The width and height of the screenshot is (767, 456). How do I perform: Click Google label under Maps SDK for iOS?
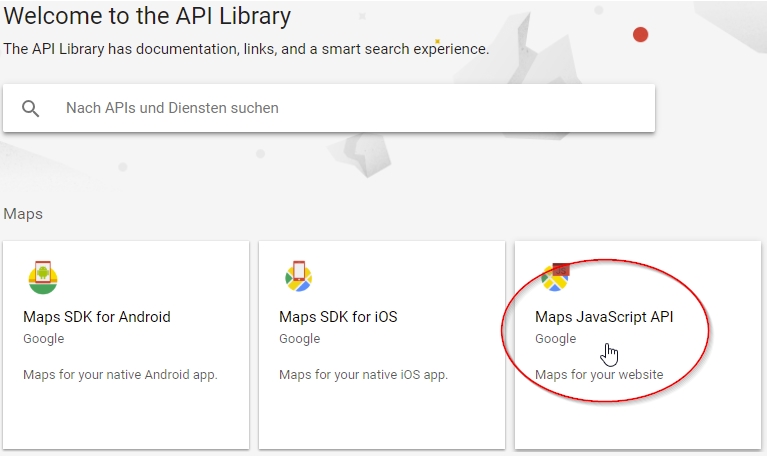(x=299, y=339)
